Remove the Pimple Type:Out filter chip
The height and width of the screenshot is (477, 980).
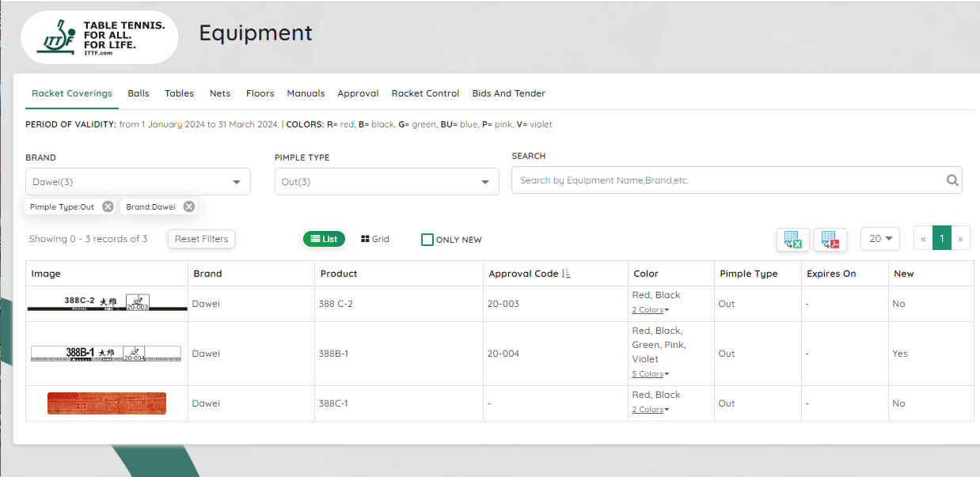[108, 206]
